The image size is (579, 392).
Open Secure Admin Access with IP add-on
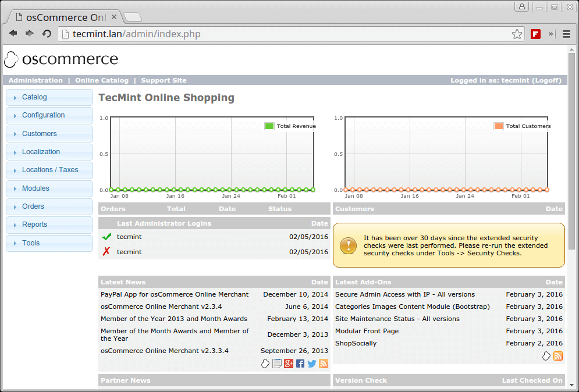[404, 294]
